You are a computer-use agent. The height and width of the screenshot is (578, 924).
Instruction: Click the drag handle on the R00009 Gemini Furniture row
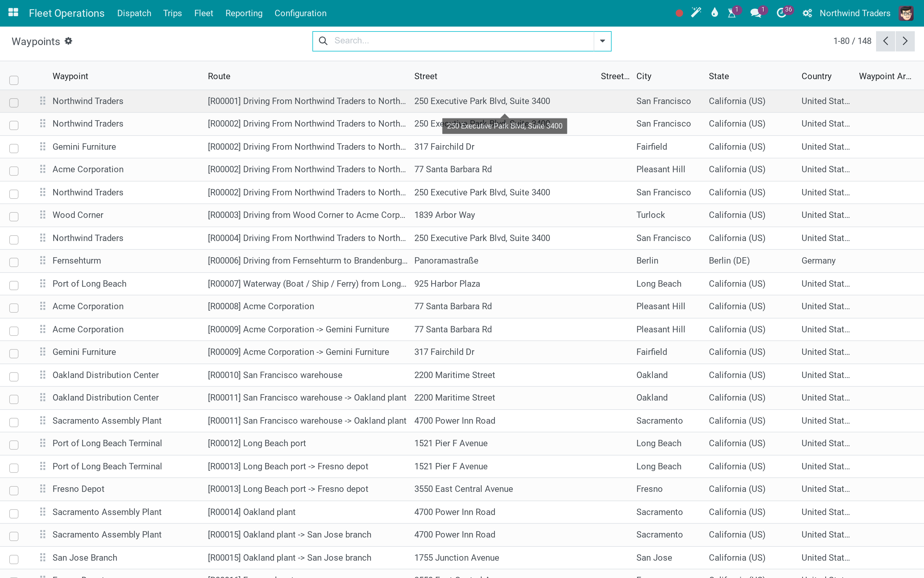tap(43, 352)
